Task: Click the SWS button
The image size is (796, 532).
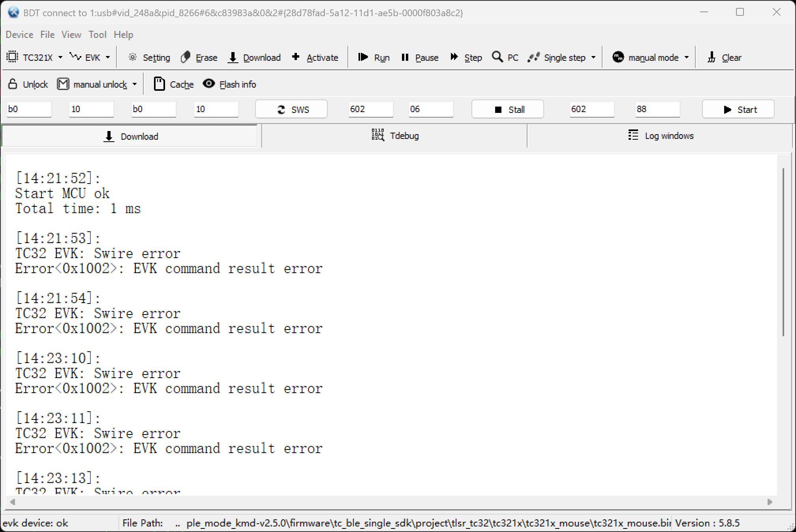Action: click(x=291, y=109)
